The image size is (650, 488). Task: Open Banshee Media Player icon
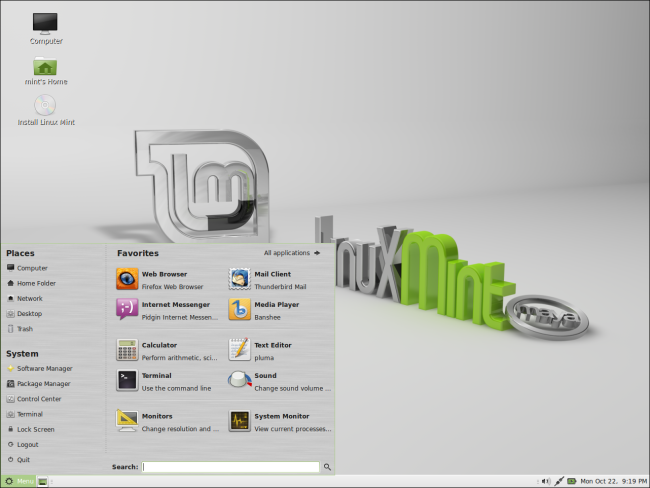239,309
